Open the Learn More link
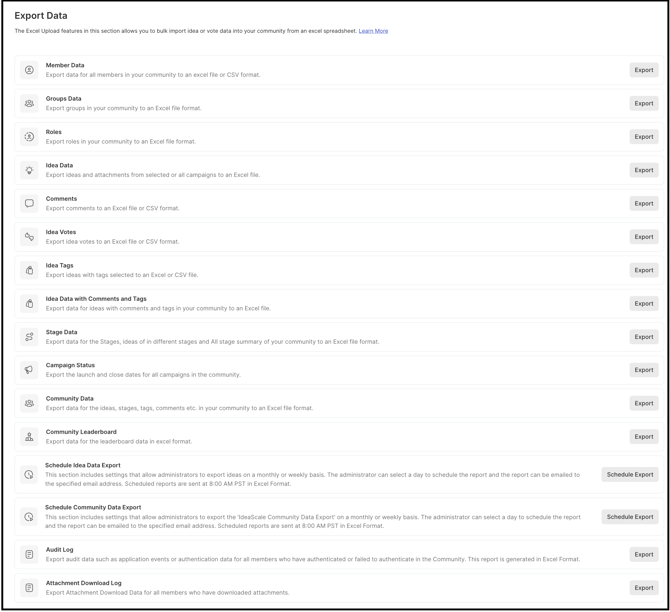 (373, 31)
